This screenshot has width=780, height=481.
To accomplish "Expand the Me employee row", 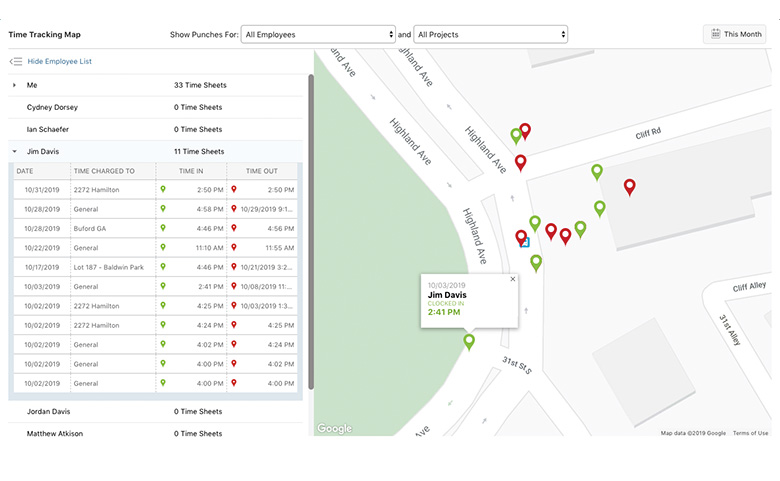I will [14, 85].
